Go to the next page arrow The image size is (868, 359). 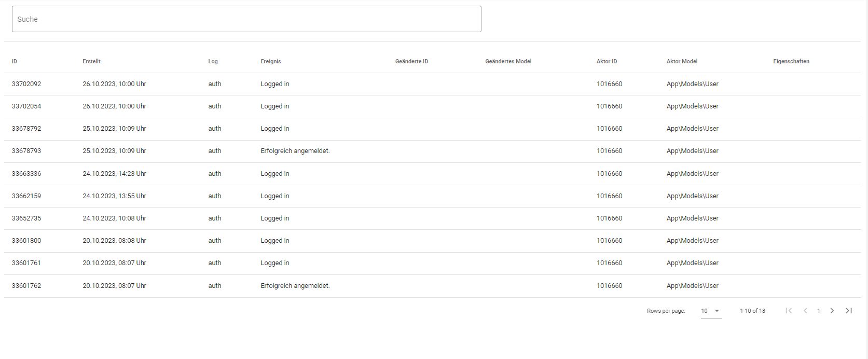tap(832, 311)
